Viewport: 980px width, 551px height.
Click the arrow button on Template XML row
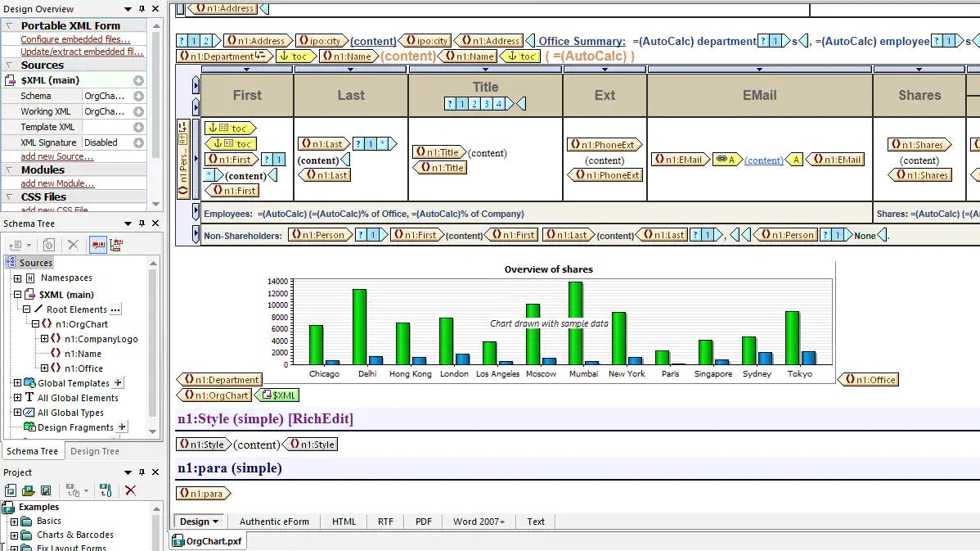click(x=139, y=127)
